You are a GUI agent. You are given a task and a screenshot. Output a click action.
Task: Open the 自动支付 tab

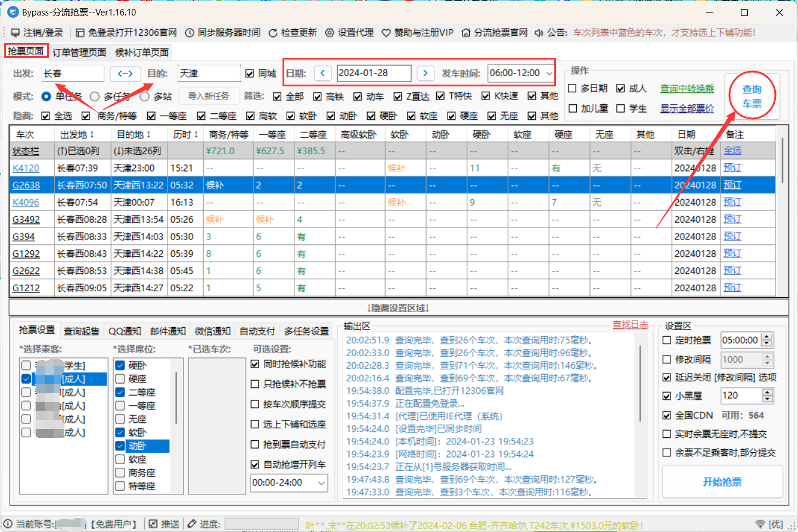coord(257,331)
